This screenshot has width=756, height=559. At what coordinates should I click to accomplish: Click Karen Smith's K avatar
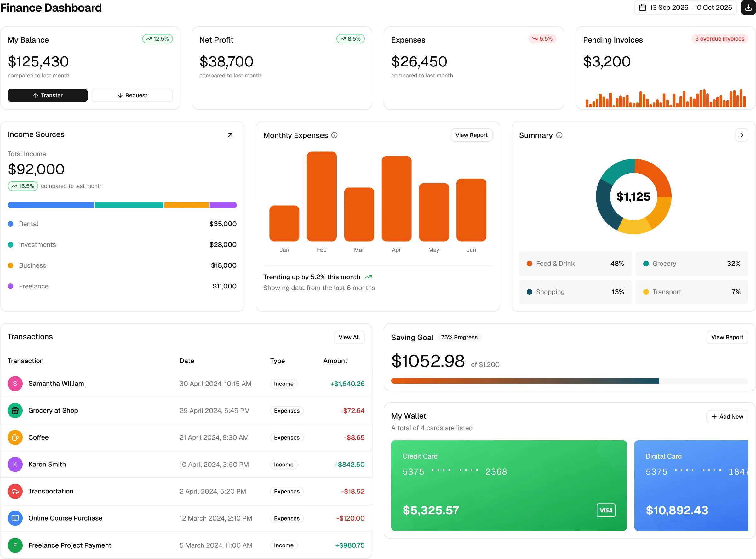[x=15, y=464]
